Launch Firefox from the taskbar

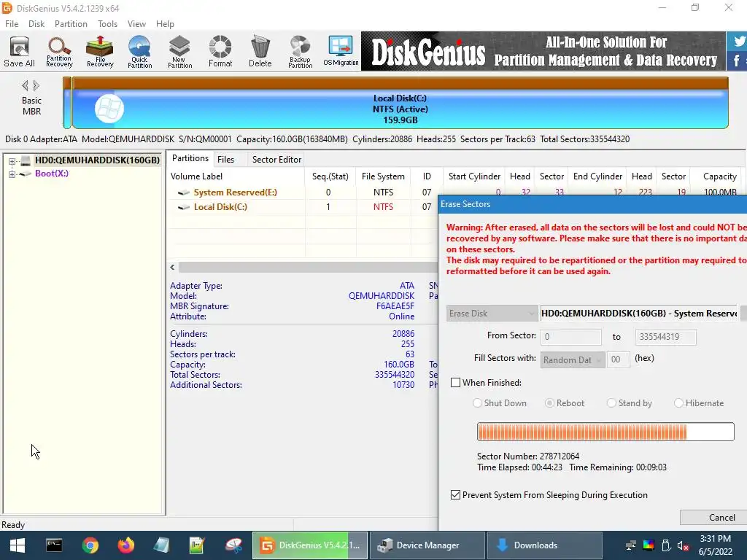click(x=125, y=545)
